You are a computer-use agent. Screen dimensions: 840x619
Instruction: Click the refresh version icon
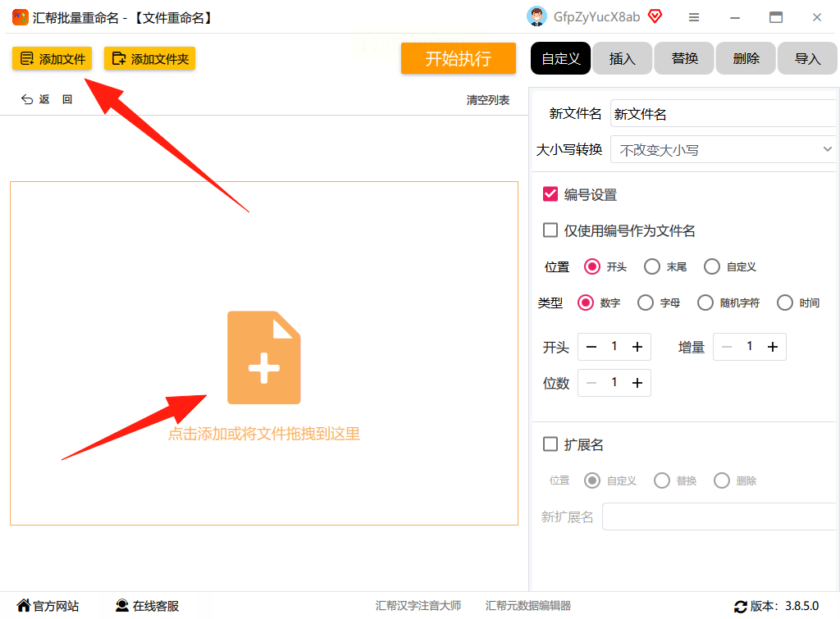pyautogui.click(x=741, y=606)
